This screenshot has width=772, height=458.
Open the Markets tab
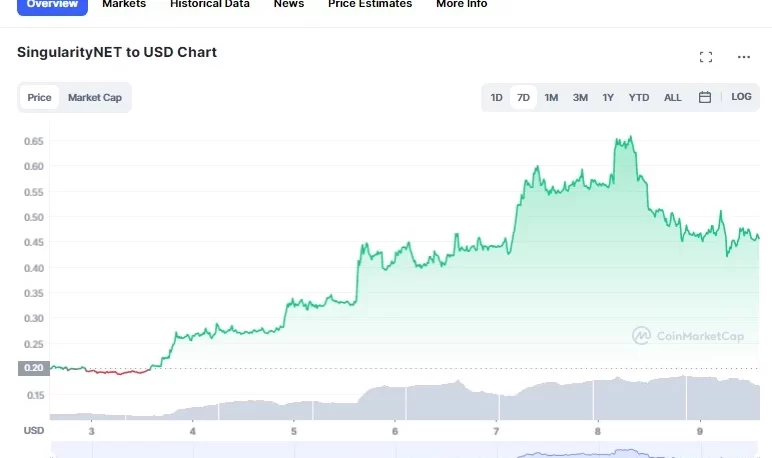[x=124, y=4]
